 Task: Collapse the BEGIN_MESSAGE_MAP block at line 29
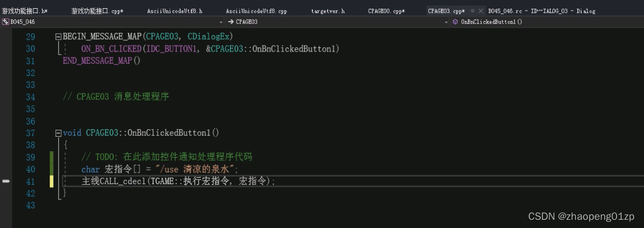pyautogui.click(x=58, y=37)
